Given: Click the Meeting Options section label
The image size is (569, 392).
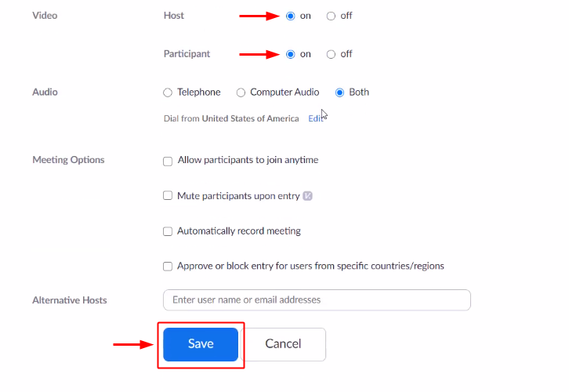Looking at the screenshot, I should coord(68,160).
